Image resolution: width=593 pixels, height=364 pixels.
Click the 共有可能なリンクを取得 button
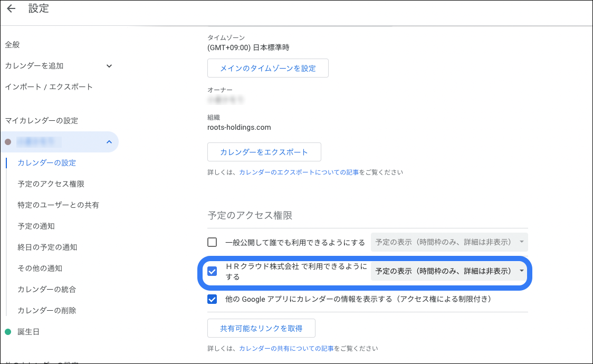pos(261,328)
